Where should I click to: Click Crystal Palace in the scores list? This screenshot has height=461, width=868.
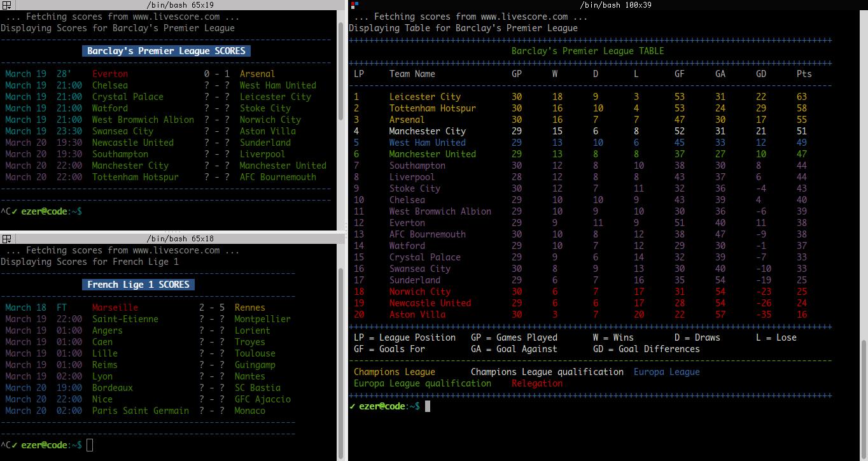(x=128, y=97)
